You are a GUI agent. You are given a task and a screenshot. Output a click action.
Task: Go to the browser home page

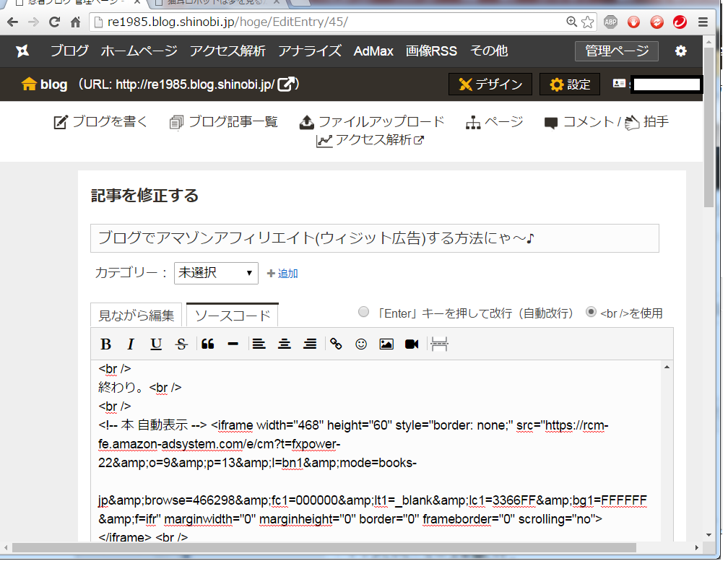(x=75, y=22)
